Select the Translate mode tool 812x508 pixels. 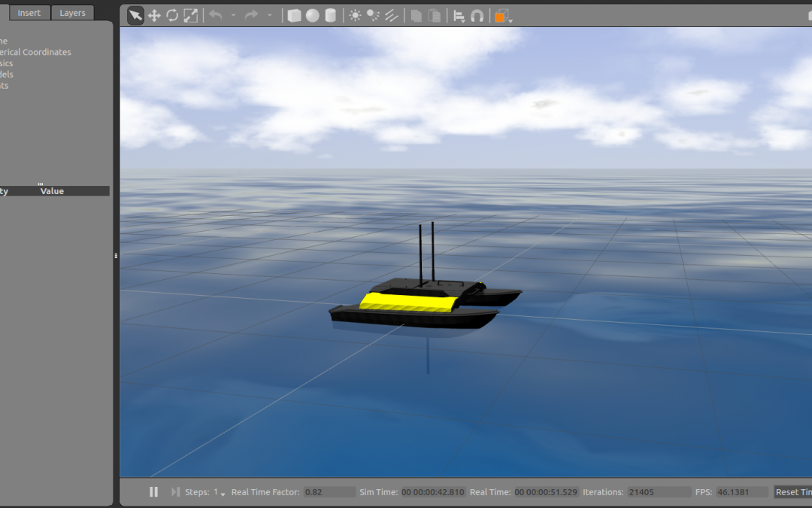(x=154, y=16)
